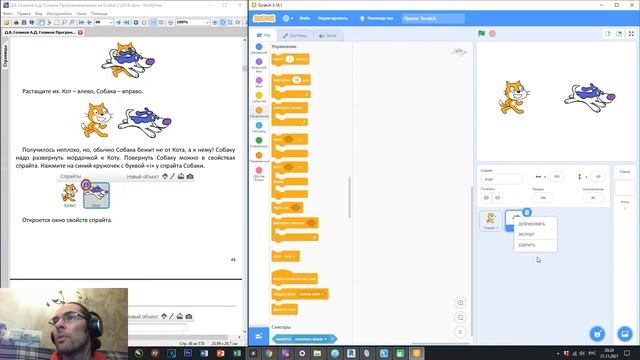Viewport: 640px width, 360px height.
Task: Select the Движение block category
Action: (x=259, y=49)
